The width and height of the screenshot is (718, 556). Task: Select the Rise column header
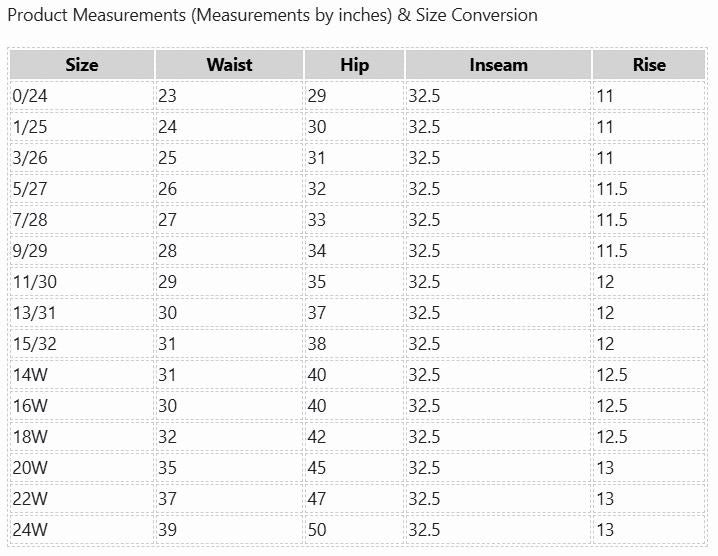pos(649,65)
